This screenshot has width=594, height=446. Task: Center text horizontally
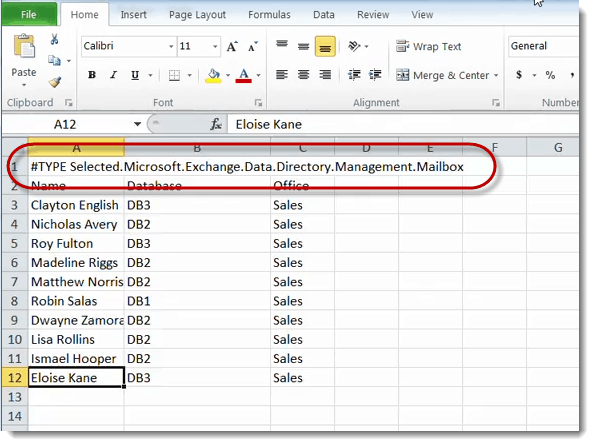click(303, 75)
